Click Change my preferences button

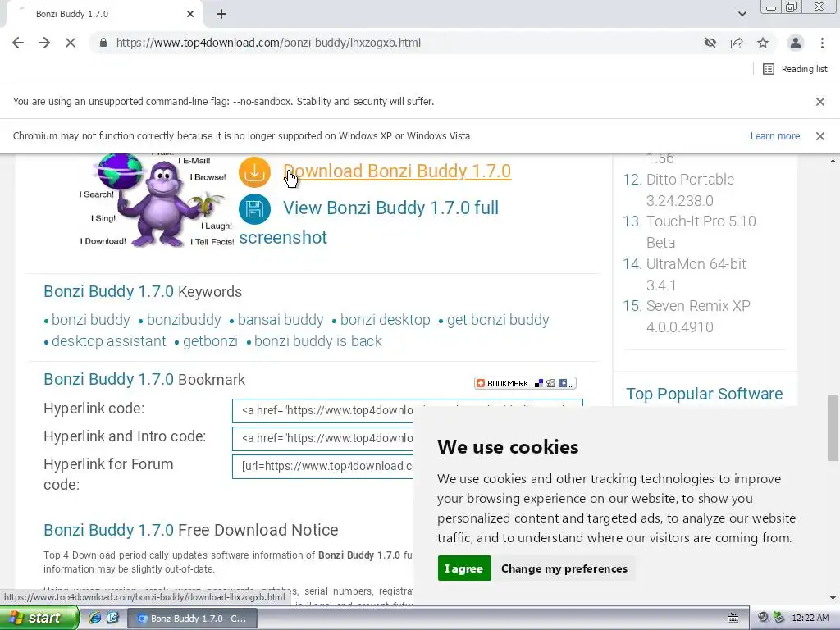coord(564,568)
